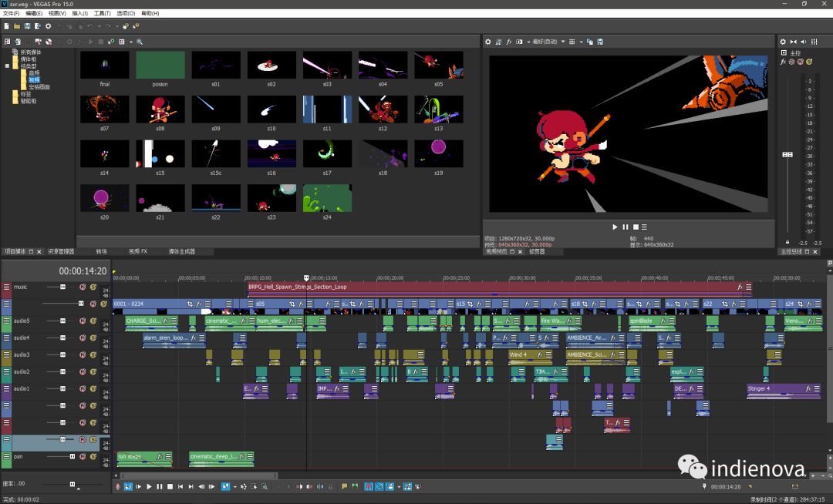Viewport: 833px width, 504px height.
Task: Switch to the 转场 tab
Action: pos(102,251)
